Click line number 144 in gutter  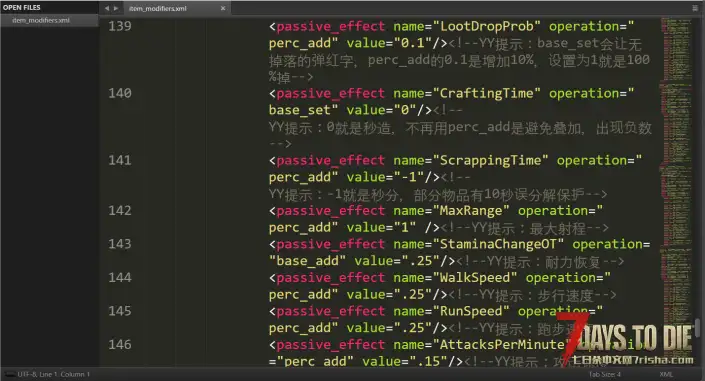tap(120, 278)
